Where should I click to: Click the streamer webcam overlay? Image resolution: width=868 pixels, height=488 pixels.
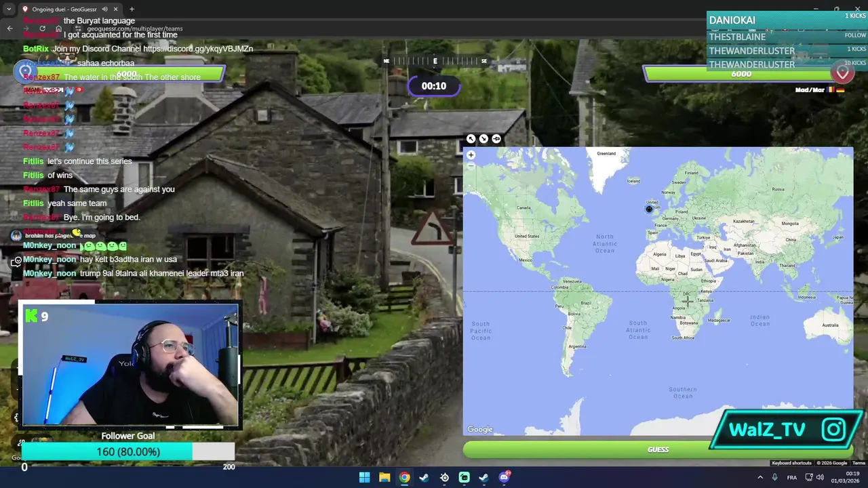coord(130,365)
